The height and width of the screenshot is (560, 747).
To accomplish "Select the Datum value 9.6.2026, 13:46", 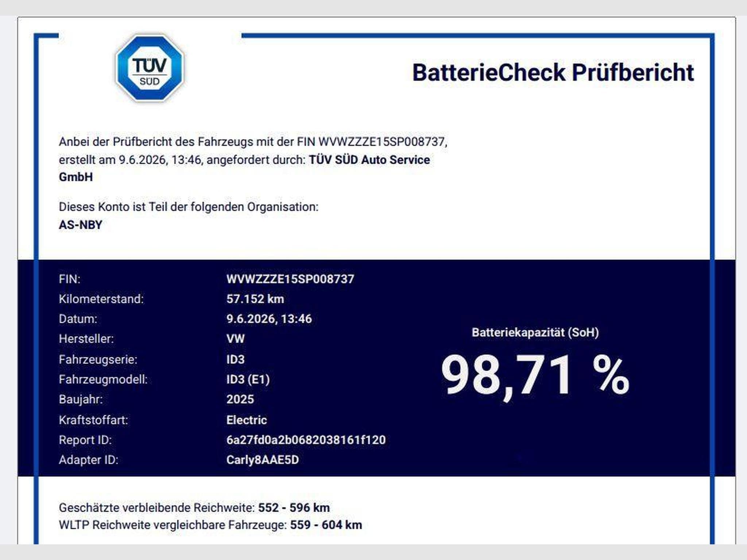I will coord(269,319).
